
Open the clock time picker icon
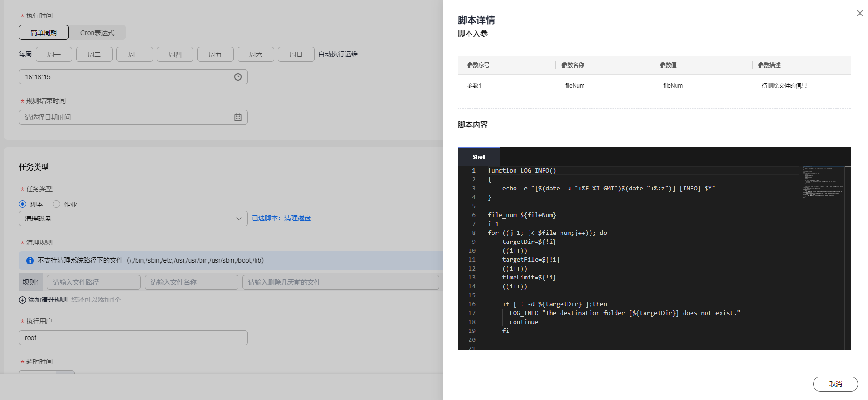[x=238, y=77]
